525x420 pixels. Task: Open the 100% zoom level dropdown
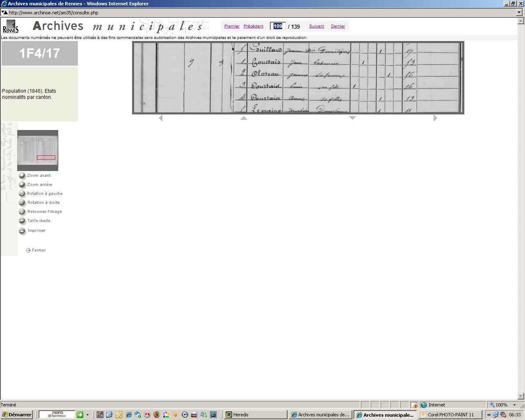(x=514, y=405)
